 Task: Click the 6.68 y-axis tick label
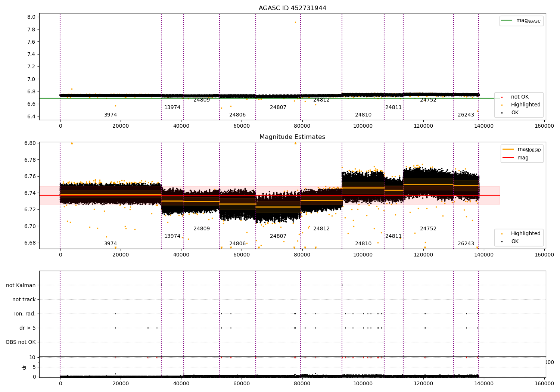pos(30,243)
